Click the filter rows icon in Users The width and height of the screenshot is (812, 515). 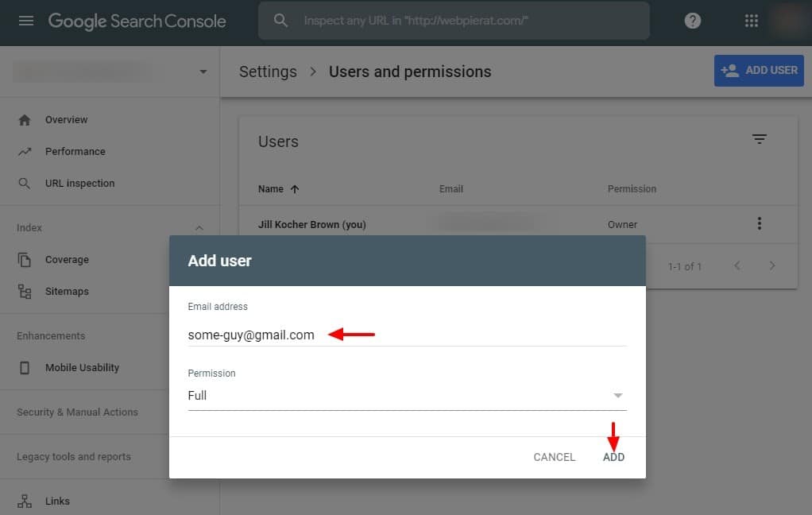click(760, 140)
